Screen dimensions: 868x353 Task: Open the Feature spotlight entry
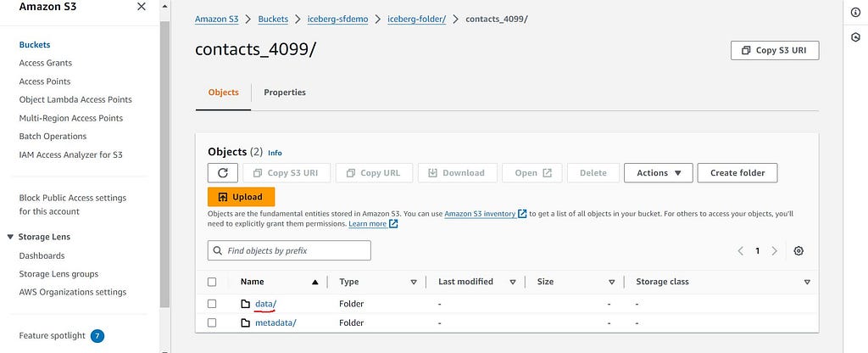[x=52, y=336]
